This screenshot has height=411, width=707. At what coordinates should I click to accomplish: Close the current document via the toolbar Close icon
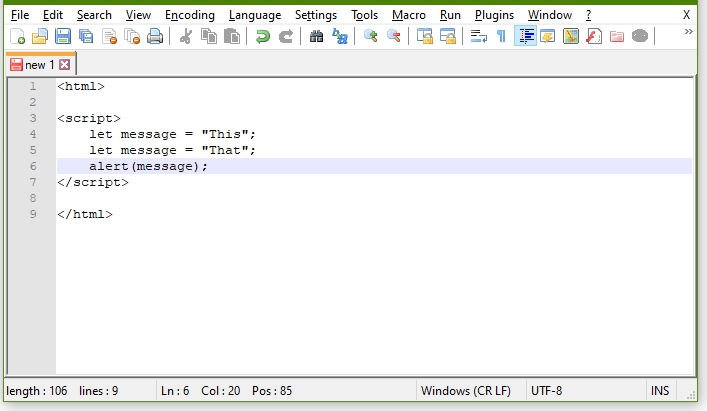(109, 36)
